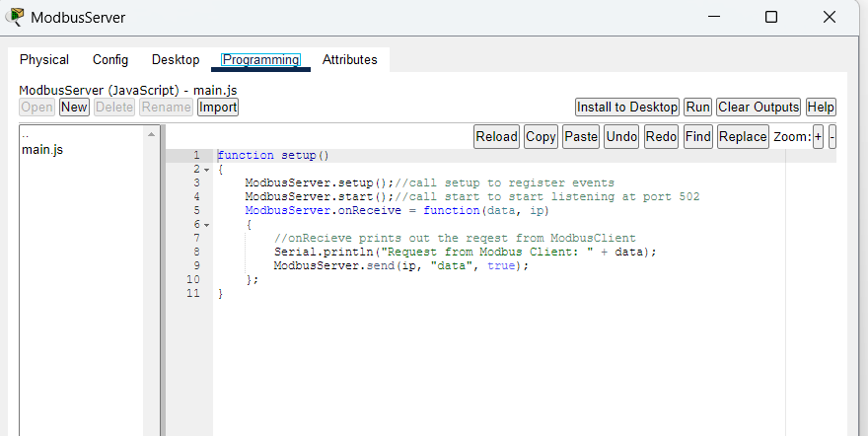Click line 9 ModbusServer.send code
Viewport: 868px width, 436px height.
(401, 266)
